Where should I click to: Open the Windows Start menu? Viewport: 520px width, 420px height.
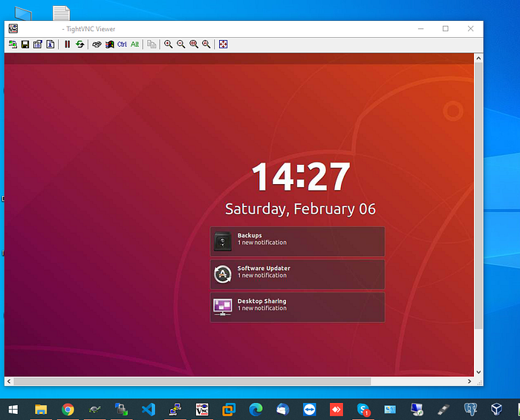13,410
